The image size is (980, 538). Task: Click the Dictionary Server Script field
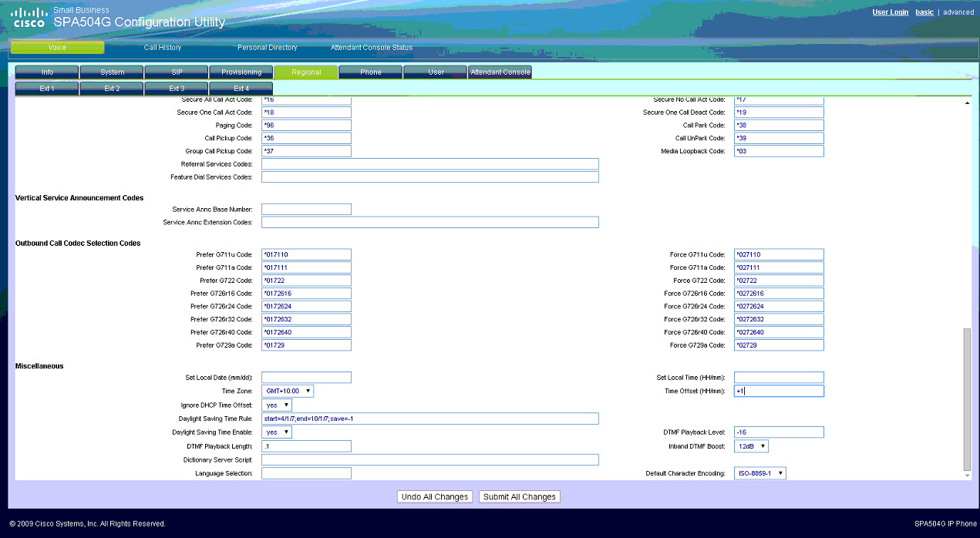click(430, 459)
